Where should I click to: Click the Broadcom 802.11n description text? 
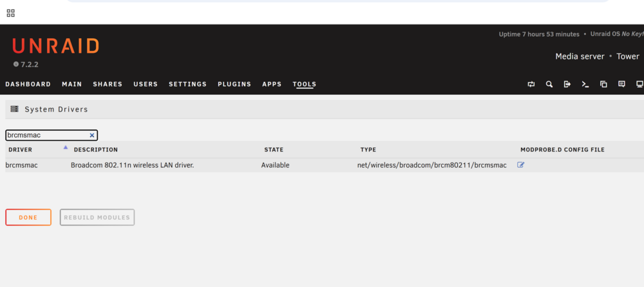tap(132, 165)
